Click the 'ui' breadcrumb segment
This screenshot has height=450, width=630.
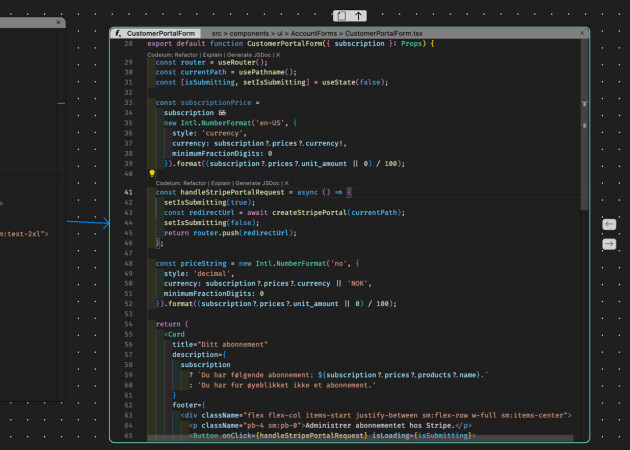[280, 33]
